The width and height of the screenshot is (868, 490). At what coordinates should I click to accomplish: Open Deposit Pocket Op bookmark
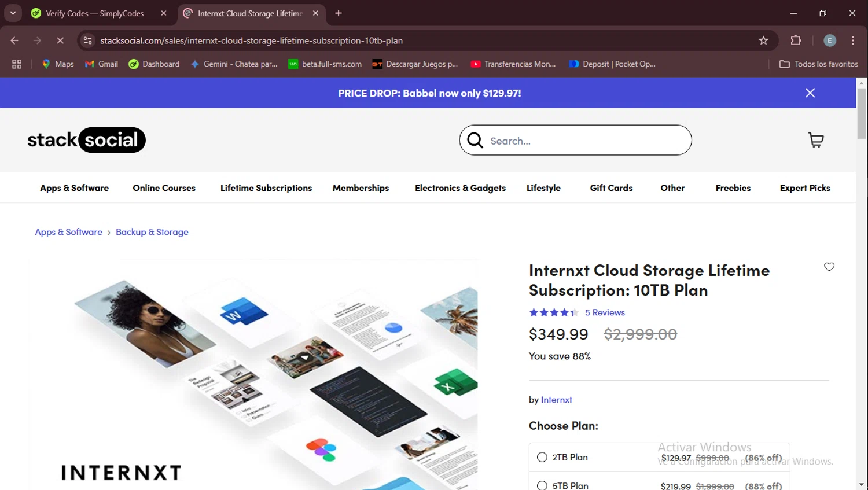[612, 64]
